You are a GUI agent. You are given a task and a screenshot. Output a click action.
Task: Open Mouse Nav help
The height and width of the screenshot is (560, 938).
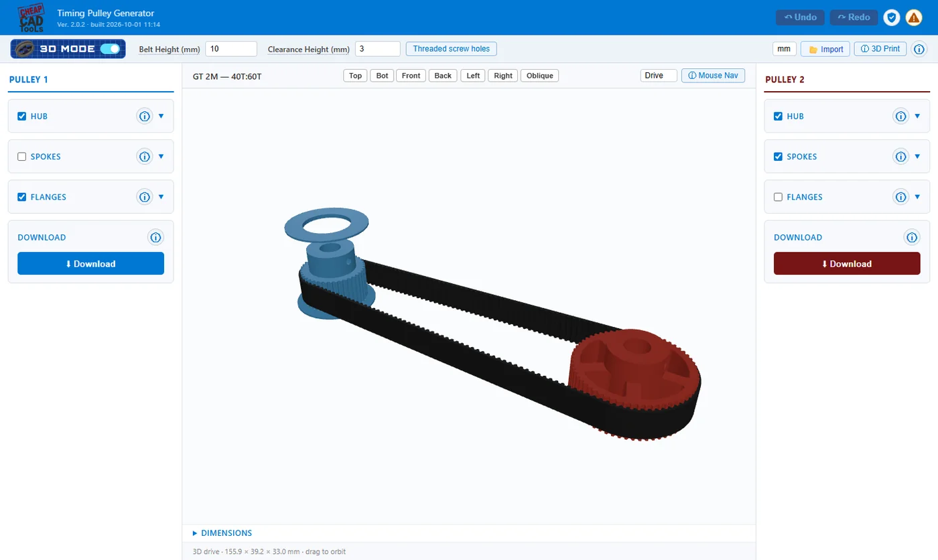[713, 76]
